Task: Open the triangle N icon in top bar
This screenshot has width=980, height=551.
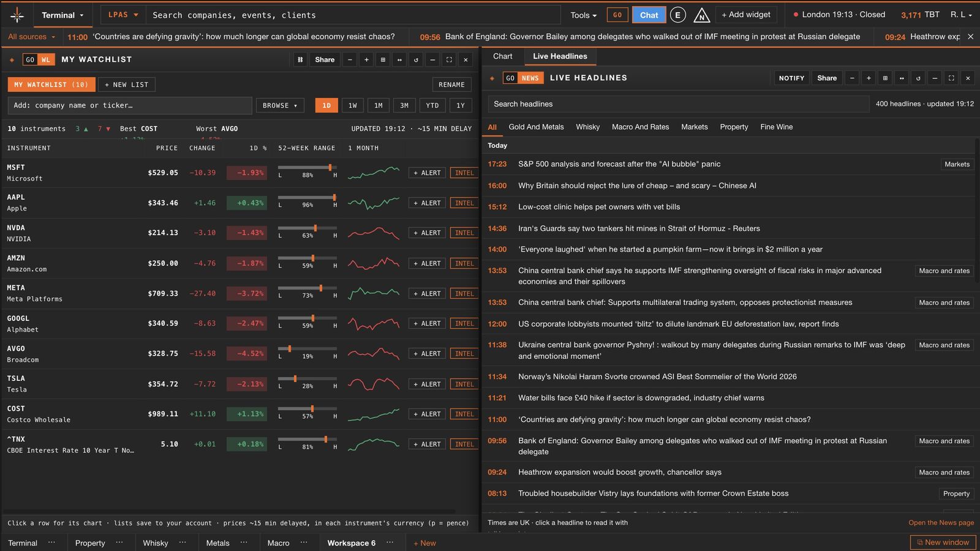Action: point(701,15)
